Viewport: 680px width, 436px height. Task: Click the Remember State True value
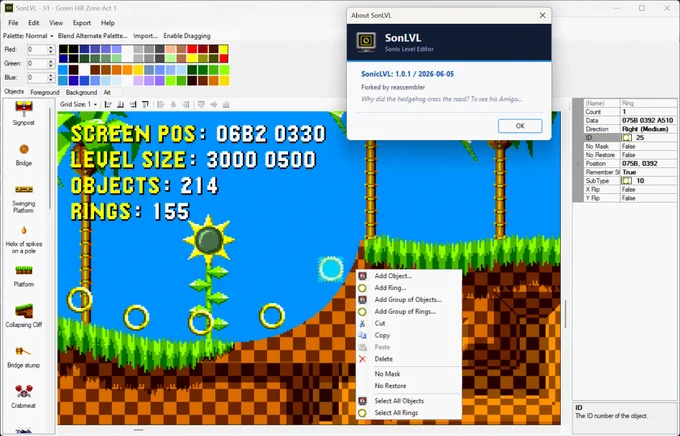point(648,172)
